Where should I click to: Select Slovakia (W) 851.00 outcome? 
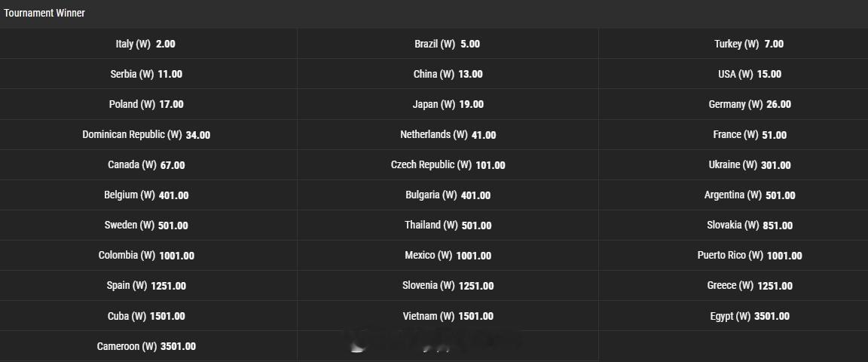(733, 225)
